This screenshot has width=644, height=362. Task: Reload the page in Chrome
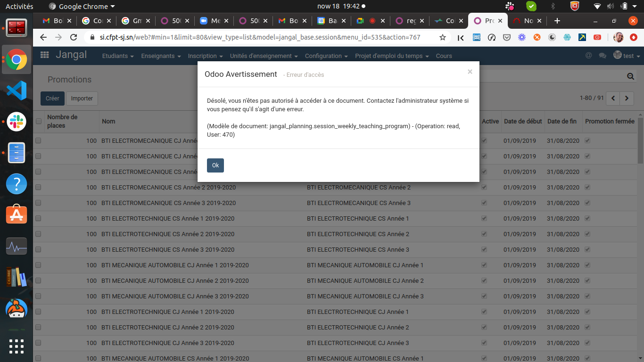[x=74, y=37]
